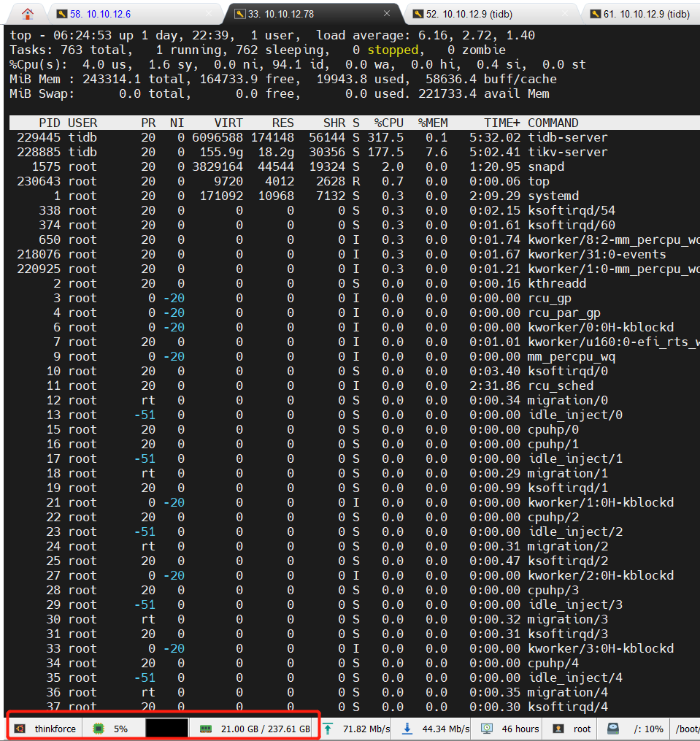Image resolution: width=700 pixels, height=741 pixels.
Task: Click the 317.5 CPU value for tidb-server
Action: click(x=385, y=137)
